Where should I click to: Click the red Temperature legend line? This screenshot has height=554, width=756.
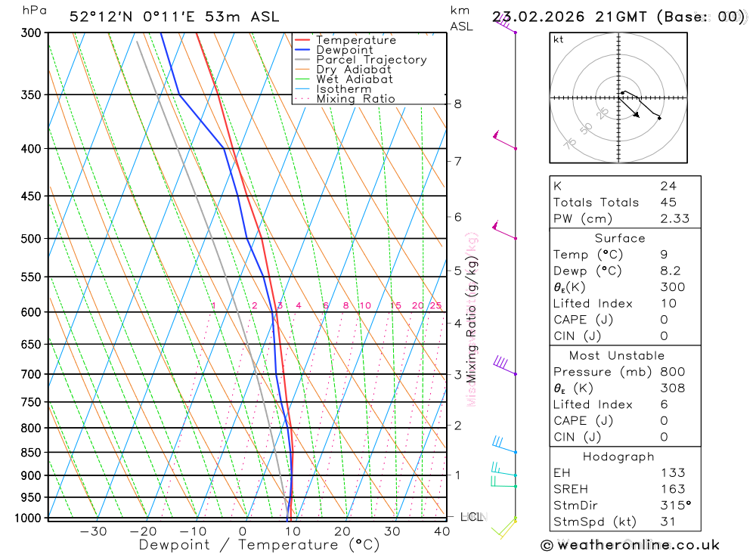tap(302, 40)
